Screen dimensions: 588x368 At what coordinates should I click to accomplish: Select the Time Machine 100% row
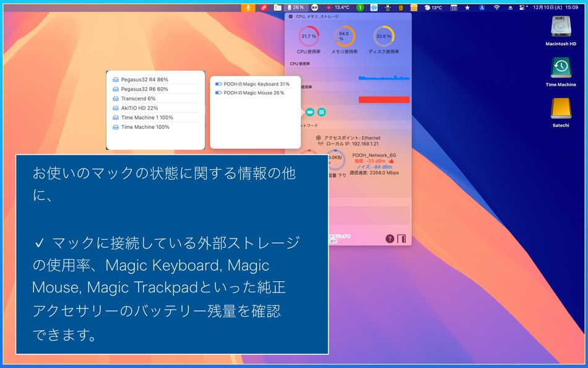[x=155, y=127]
